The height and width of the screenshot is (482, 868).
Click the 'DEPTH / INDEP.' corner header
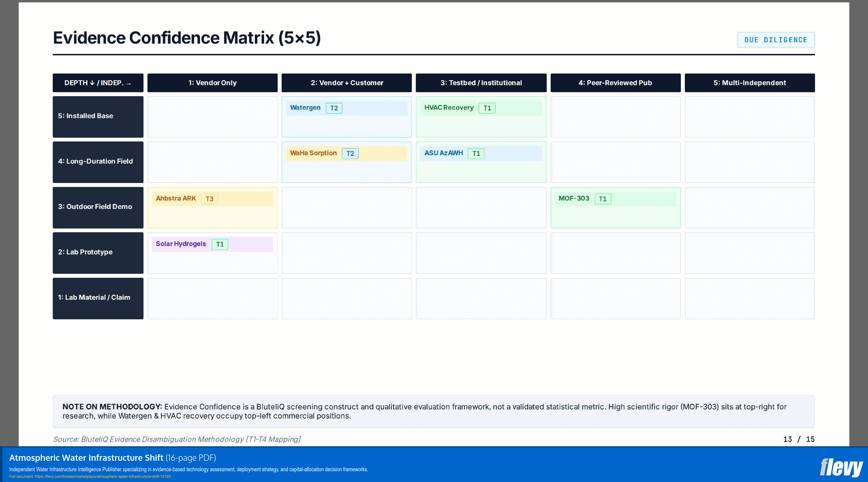pyautogui.click(x=98, y=83)
